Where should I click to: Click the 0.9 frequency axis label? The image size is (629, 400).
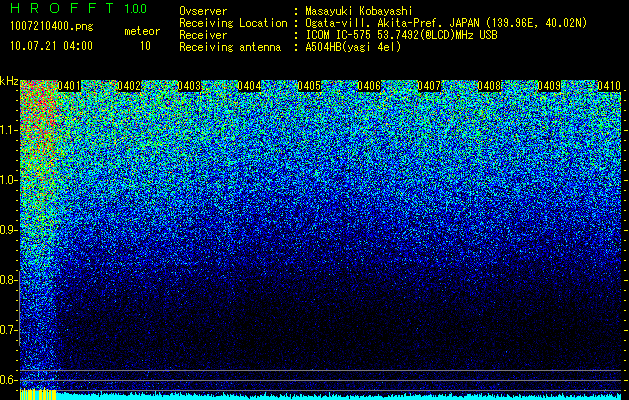[7, 230]
